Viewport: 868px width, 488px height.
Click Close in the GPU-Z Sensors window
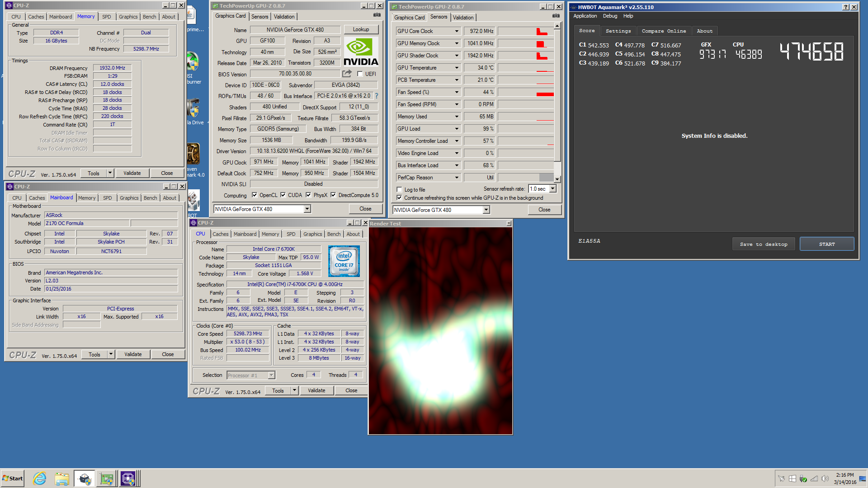click(544, 210)
